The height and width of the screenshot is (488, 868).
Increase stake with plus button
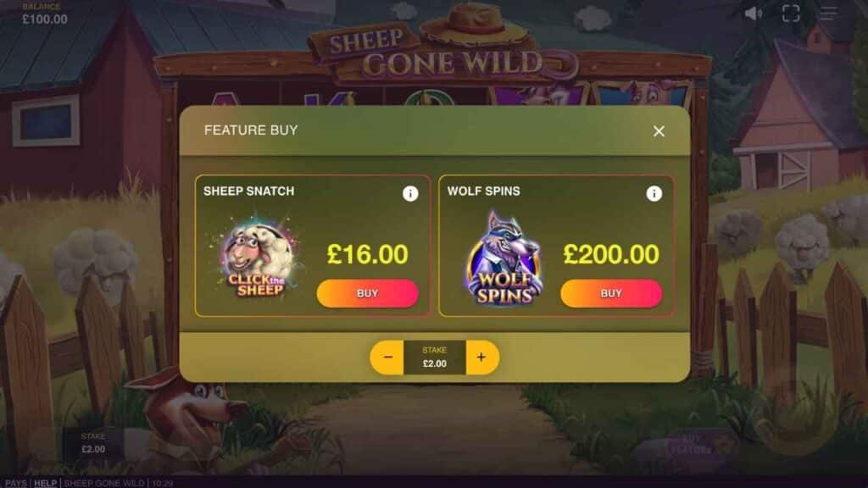pyautogui.click(x=482, y=358)
